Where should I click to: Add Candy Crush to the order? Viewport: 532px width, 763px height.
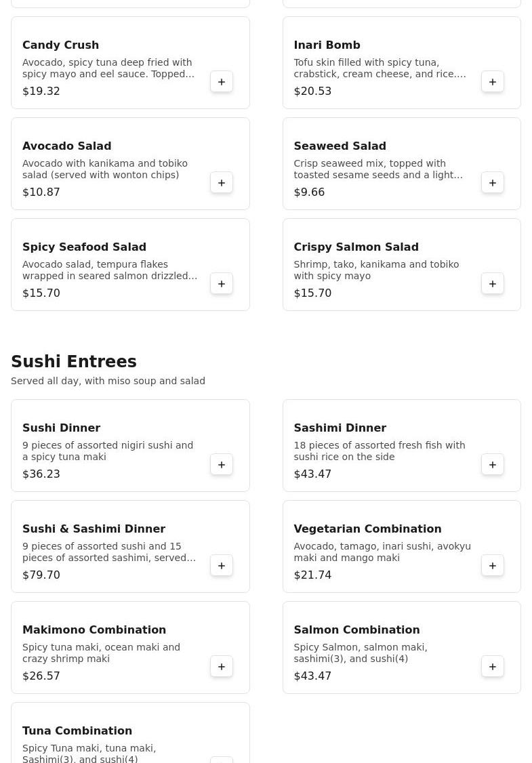[222, 82]
